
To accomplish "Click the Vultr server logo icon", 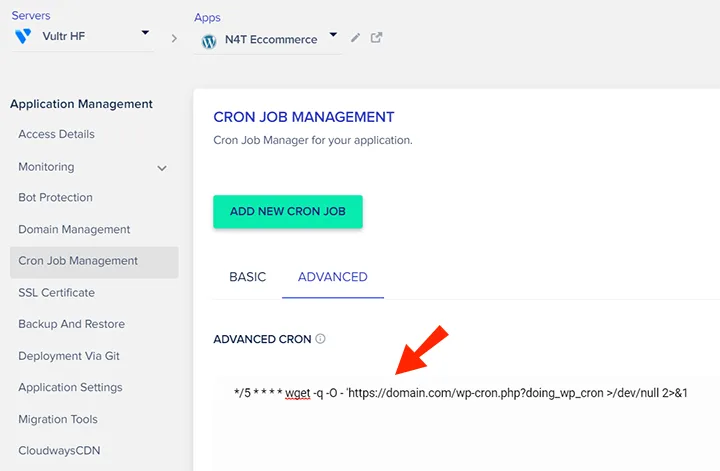I will 23,36.
